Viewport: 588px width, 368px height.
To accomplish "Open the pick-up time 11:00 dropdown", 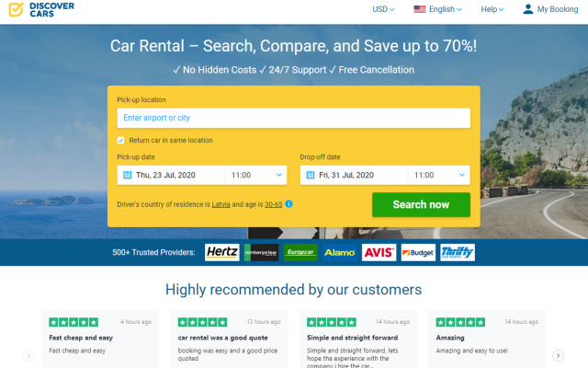I will (256, 175).
